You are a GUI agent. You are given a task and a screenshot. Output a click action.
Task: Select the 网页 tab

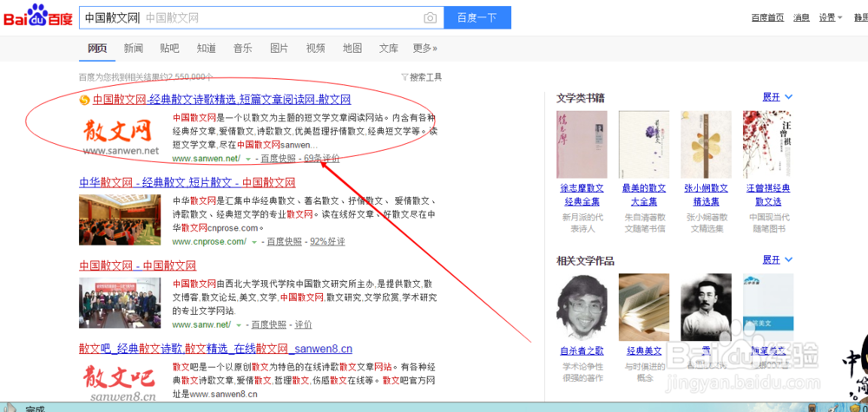tap(97, 48)
